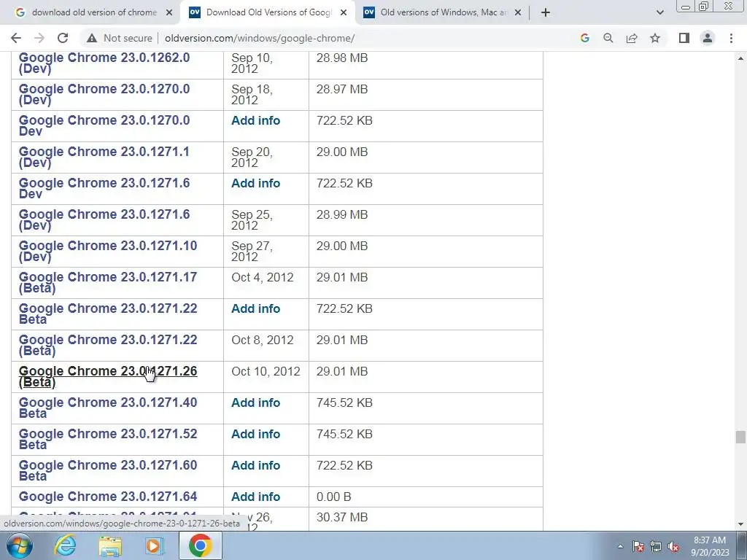Screen dimensions: 747x560
Task: Click the Google icon in the address bar
Action: 585,38
